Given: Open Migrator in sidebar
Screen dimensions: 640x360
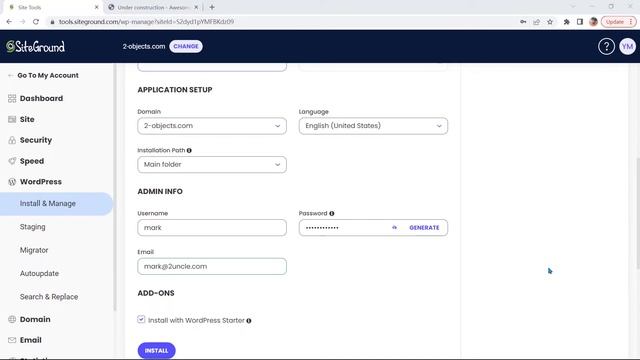Looking at the screenshot, I should (34, 250).
